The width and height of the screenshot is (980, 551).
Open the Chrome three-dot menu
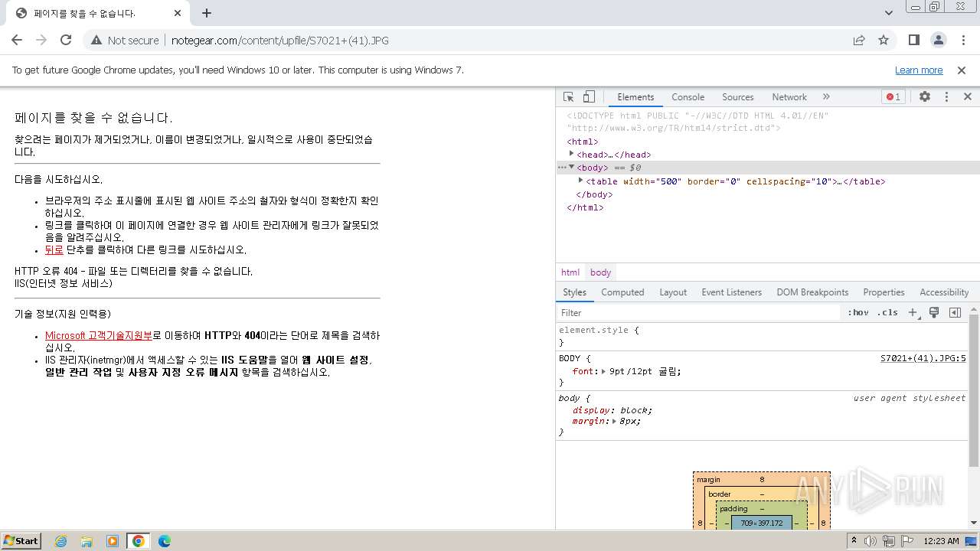962,40
